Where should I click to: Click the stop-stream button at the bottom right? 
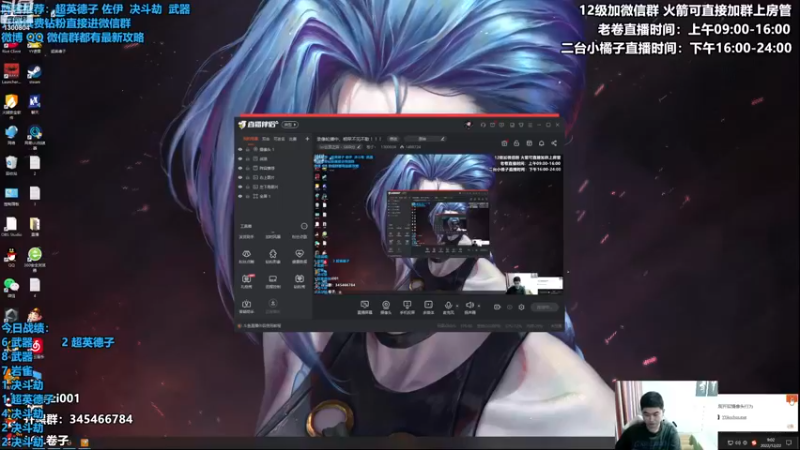coord(544,307)
